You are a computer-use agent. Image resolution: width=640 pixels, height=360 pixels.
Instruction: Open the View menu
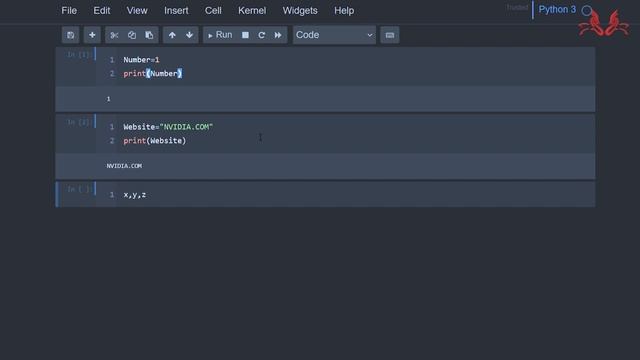tap(137, 11)
